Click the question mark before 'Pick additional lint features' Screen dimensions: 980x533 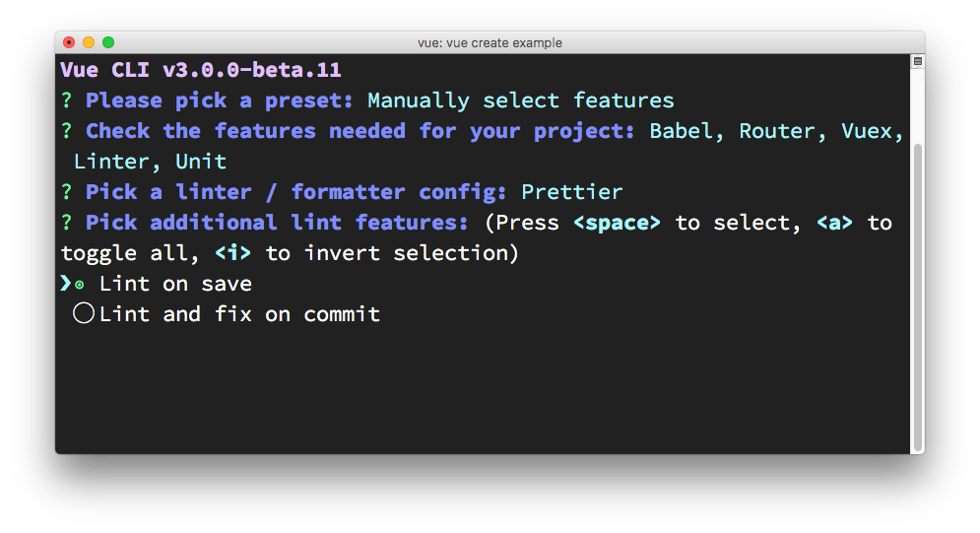(x=67, y=223)
